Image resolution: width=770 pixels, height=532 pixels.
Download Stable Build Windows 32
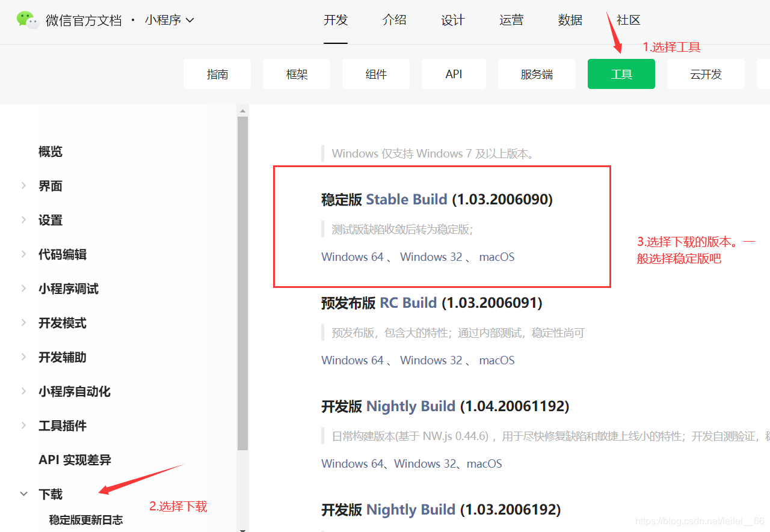pos(431,257)
